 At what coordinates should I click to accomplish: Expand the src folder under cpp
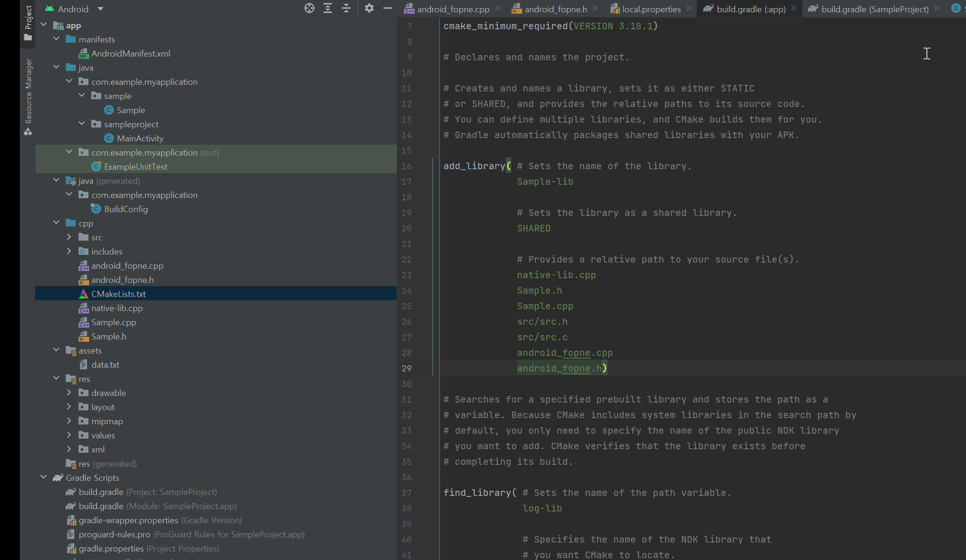pyautogui.click(x=69, y=237)
